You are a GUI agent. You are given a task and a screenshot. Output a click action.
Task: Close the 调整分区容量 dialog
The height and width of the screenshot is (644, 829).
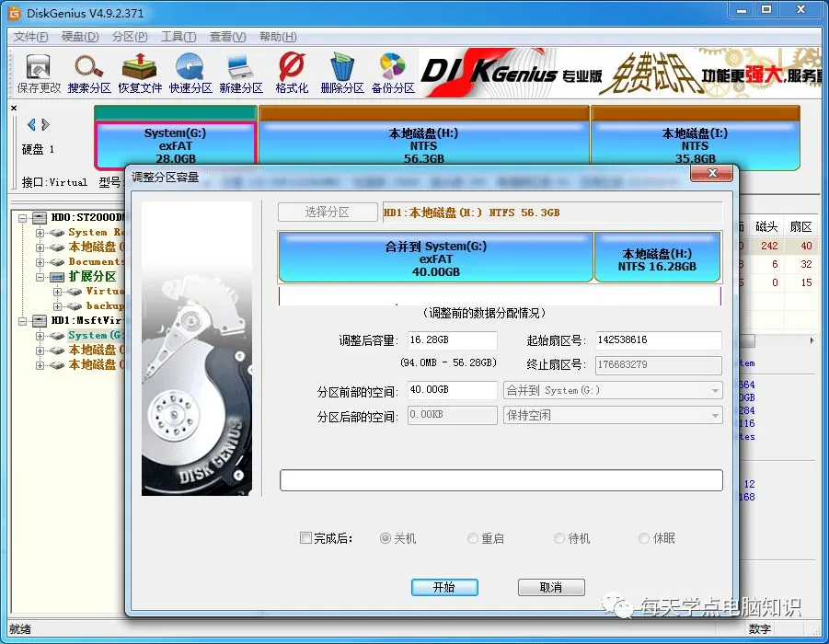click(711, 174)
